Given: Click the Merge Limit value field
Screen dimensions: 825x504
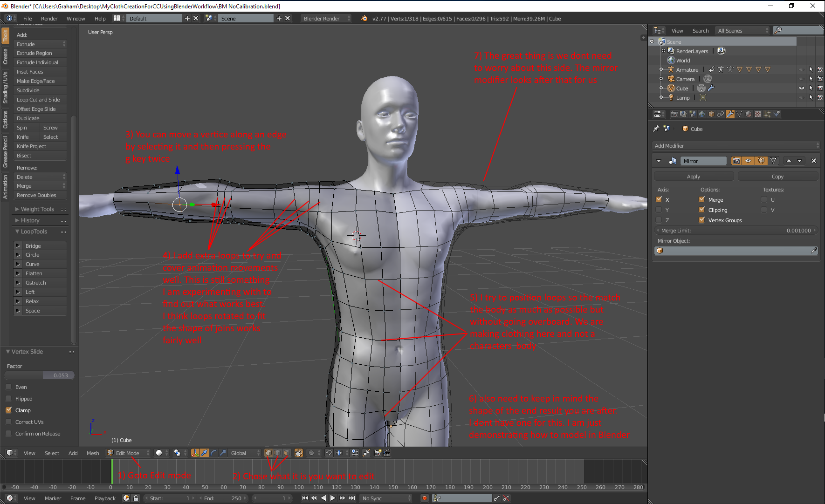Looking at the screenshot, I should click(736, 231).
